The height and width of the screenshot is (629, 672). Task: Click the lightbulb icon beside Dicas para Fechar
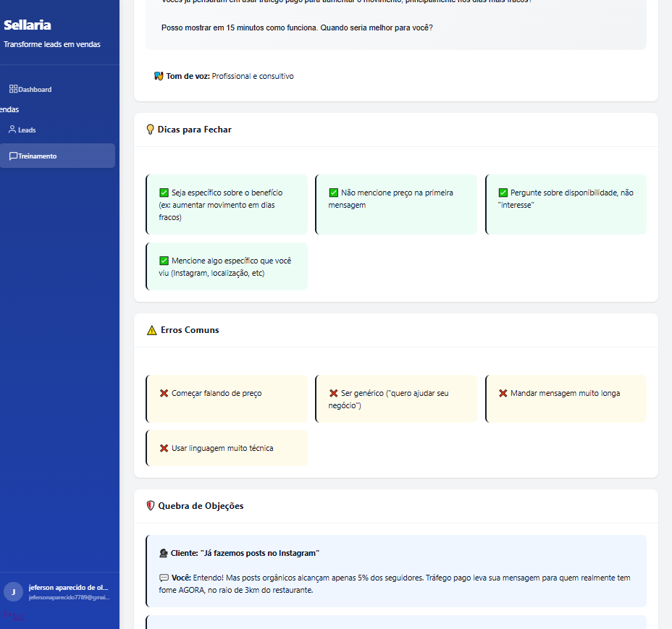[151, 130]
